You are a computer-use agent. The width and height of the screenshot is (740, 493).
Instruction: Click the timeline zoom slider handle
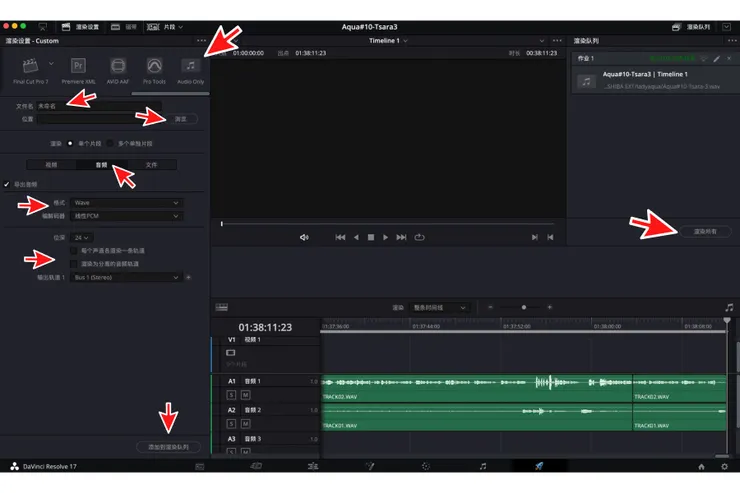coord(524,308)
